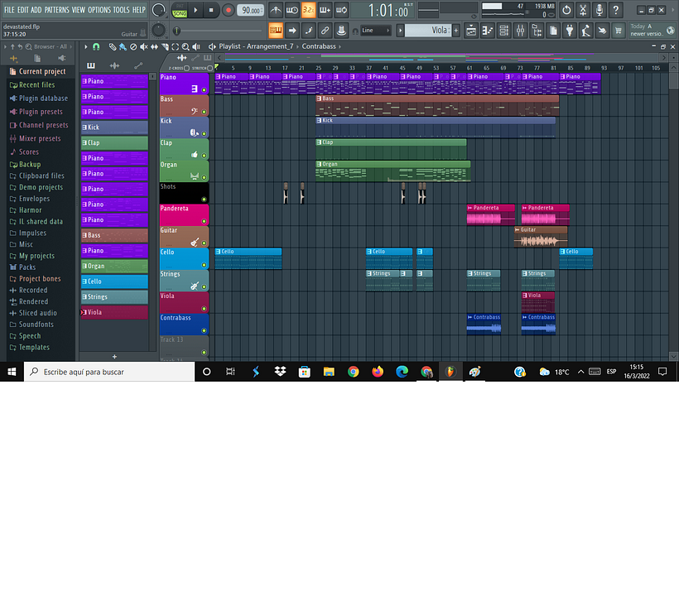Viewport: 679px width, 616px height.
Task: Expand the Browser - All selector
Action: [x=71, y=46]
